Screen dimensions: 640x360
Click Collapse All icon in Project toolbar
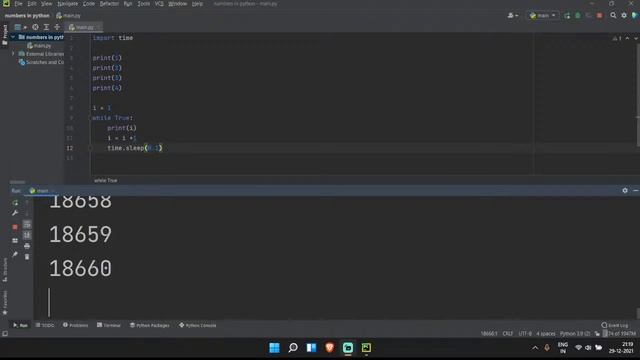click(x=57, y=27)
